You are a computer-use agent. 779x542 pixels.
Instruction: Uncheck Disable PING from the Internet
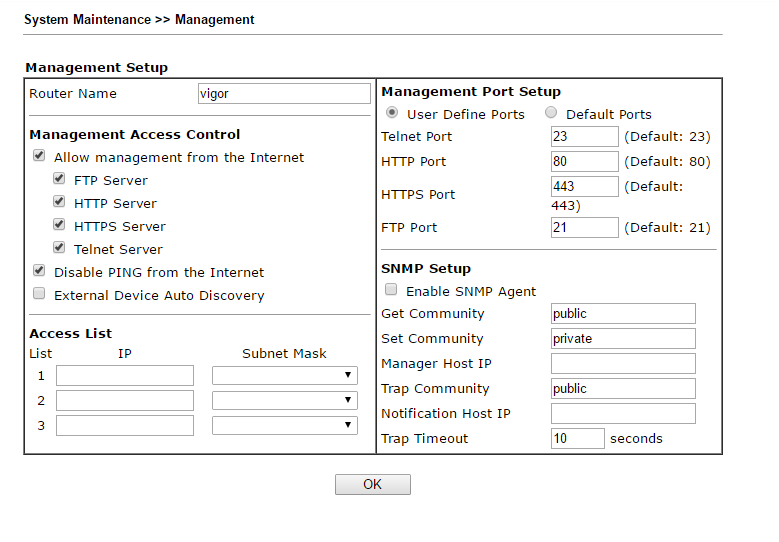coord(39,271)
